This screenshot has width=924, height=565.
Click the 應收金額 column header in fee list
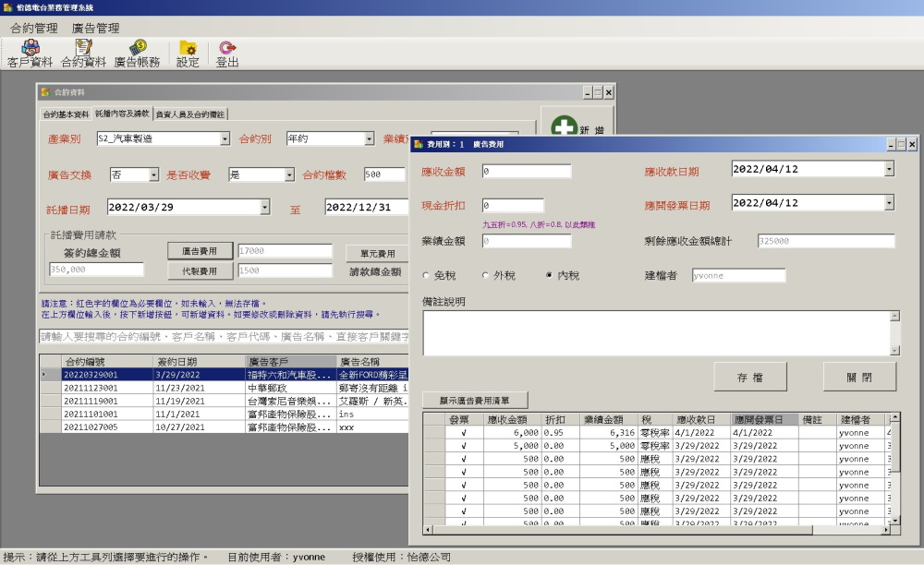coord(512,420)
